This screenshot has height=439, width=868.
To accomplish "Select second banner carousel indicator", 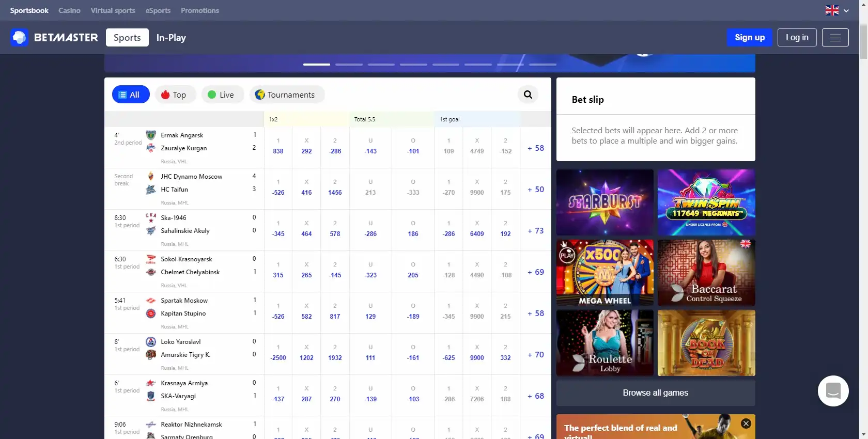I will 349,65.
